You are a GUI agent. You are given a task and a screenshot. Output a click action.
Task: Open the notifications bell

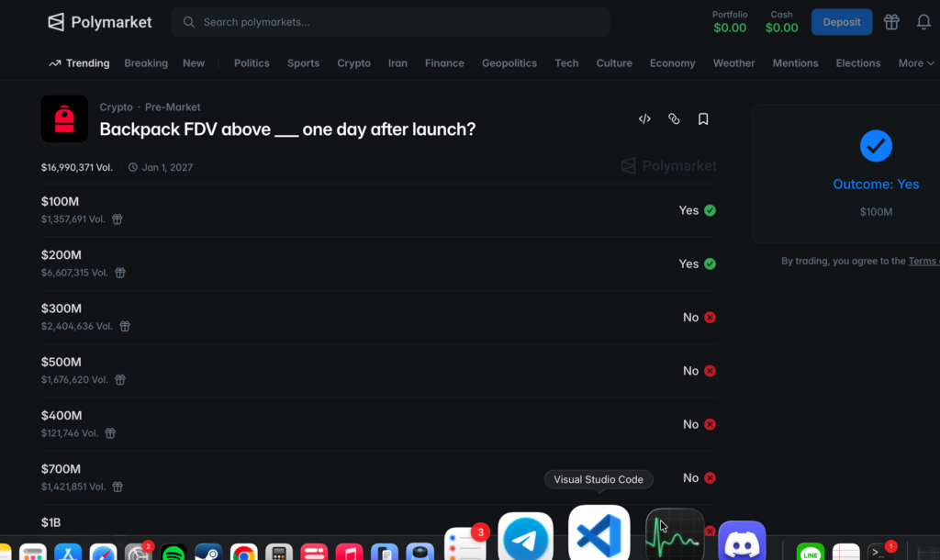923,22
